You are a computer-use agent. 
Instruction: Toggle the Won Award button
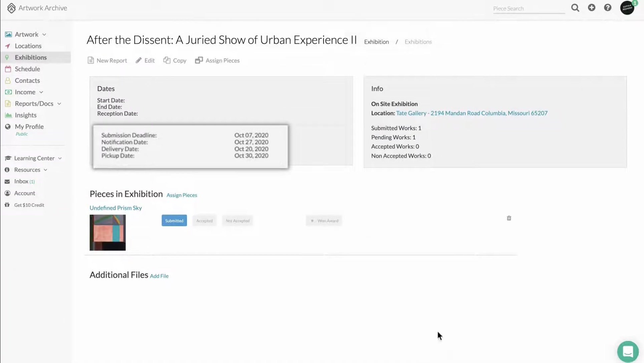324,221
